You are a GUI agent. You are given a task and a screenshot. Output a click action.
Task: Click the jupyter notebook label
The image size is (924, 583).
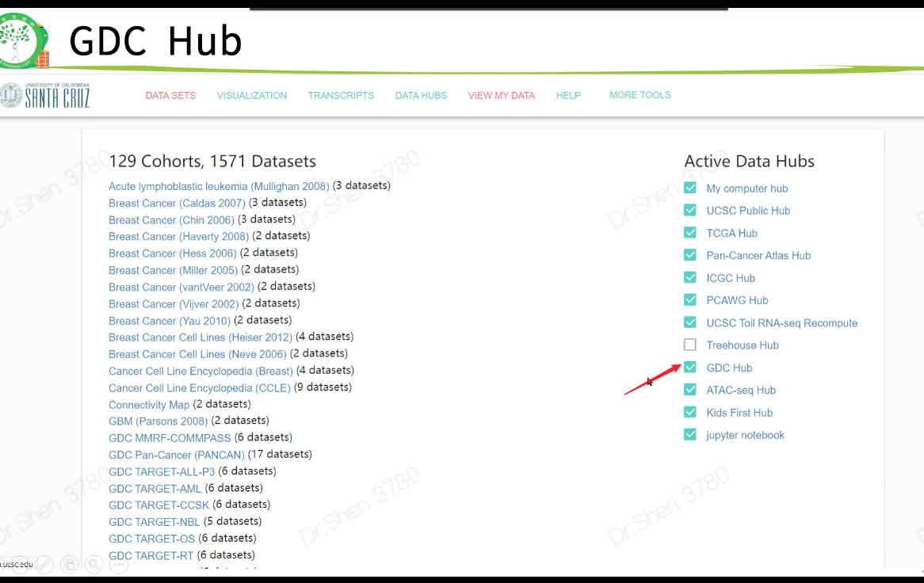[746, 435]
